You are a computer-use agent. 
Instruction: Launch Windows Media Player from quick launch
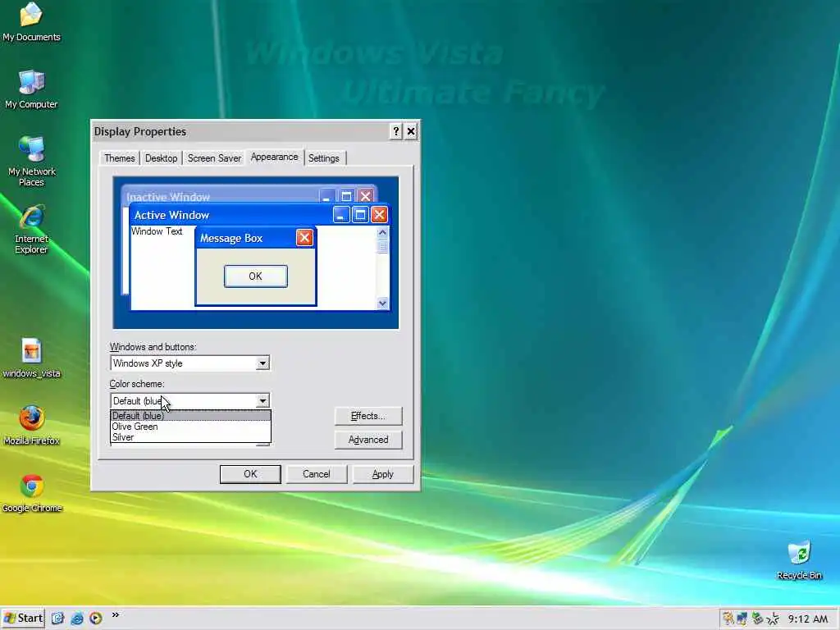pos(95,619)
